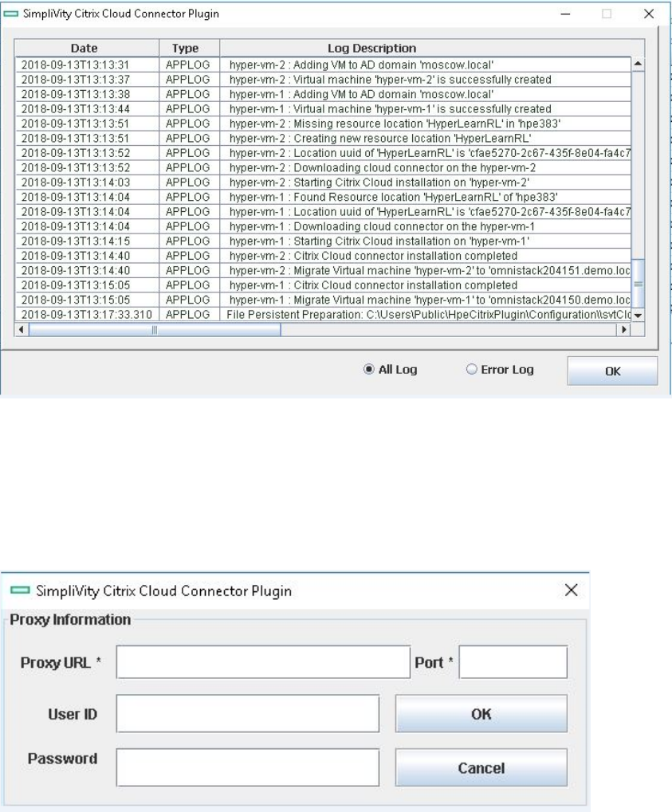Click the horizontal scroll left arrow

(22, 329)
